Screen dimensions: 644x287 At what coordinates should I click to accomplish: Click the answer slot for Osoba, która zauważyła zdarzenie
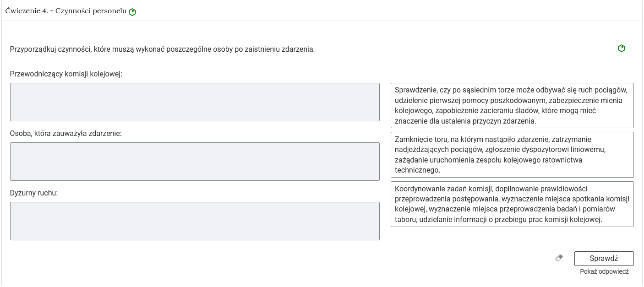pyautogui.click(x=194, y=161)
